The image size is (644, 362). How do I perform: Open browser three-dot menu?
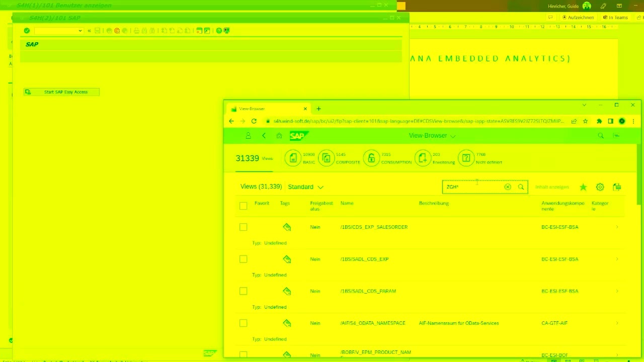pos(633,121)
